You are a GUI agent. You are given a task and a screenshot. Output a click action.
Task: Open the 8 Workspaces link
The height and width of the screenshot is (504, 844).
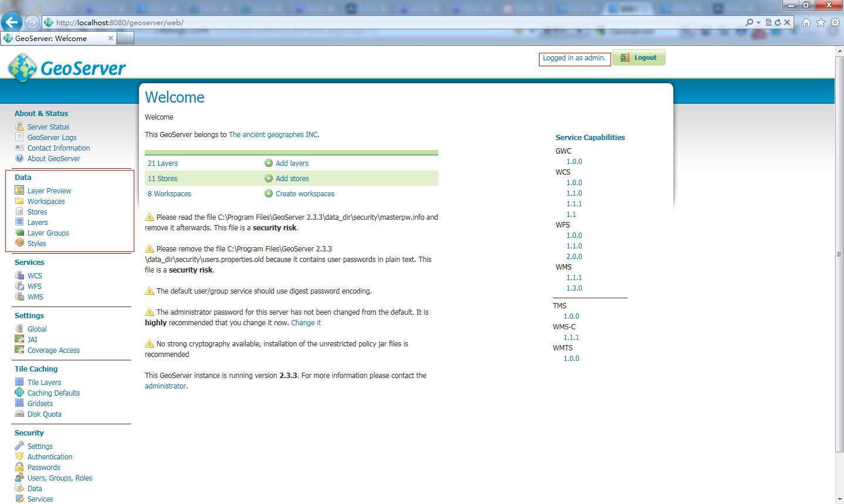170,194
